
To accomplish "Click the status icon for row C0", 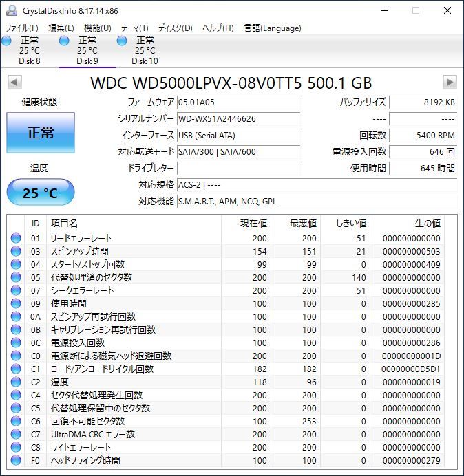I will coord(16,356).
